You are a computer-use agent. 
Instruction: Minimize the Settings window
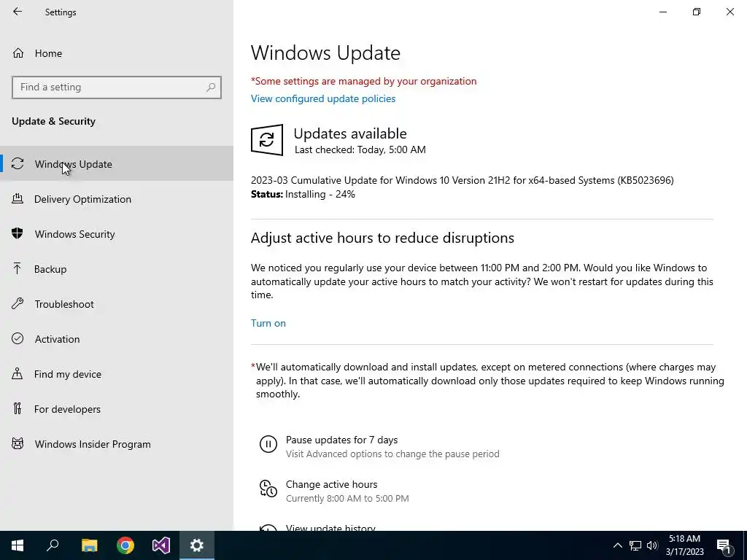click(x=663, y=12)
